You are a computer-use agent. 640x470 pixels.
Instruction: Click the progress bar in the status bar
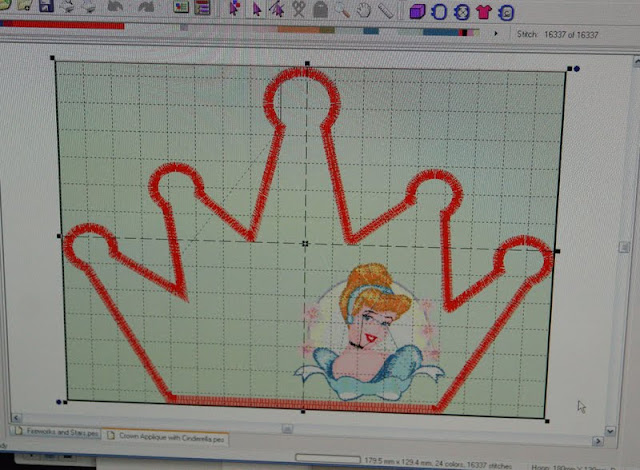click(x=328, y=459)
